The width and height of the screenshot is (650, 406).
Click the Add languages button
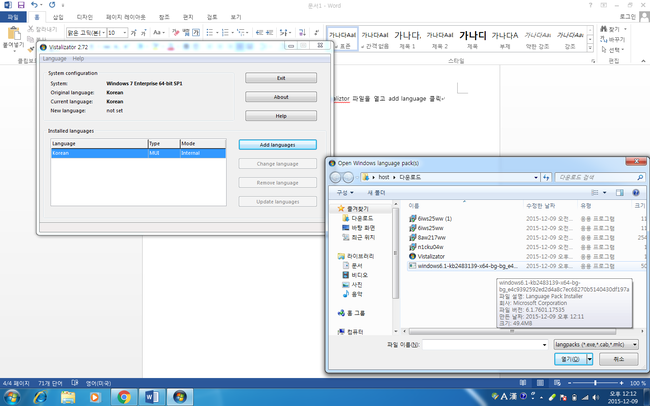(x=278, y=145)
